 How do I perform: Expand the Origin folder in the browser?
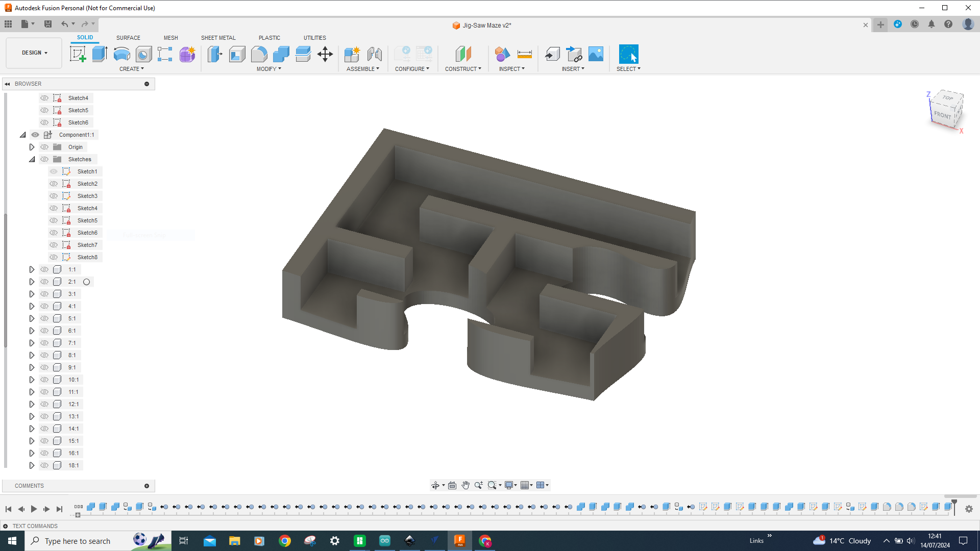pos(32,147)
